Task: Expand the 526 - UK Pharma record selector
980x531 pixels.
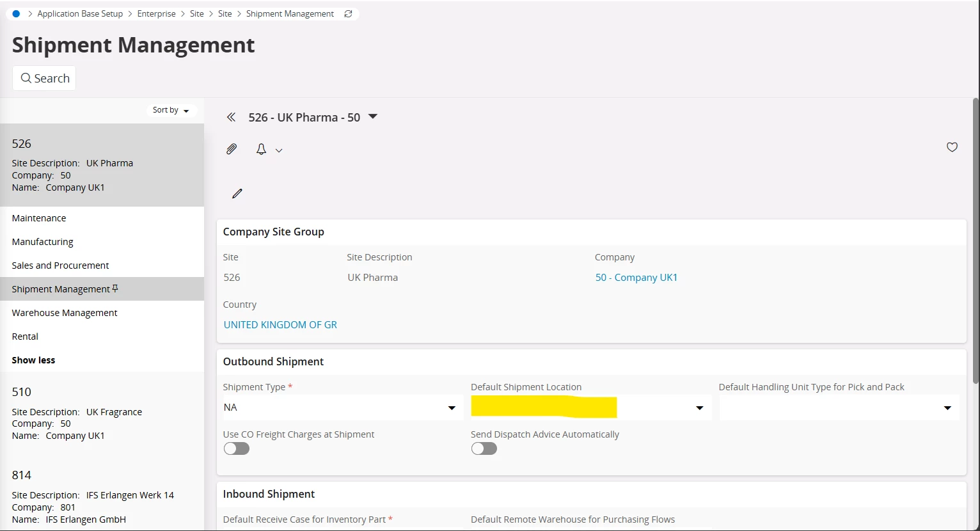Action: pyautogui.click(x=373, y=116)
